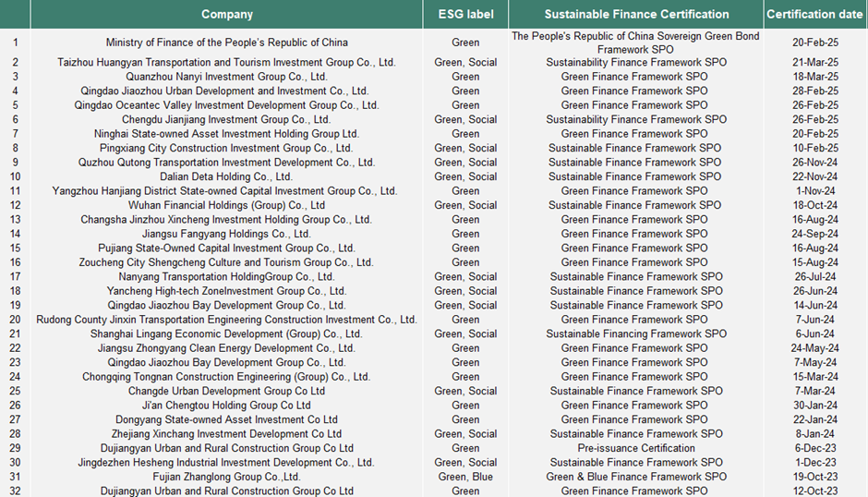The image size is (868, 497).
Task: Select Chongqing Tongnan Construction Engineering cell
Action: [x=226, y=377]
